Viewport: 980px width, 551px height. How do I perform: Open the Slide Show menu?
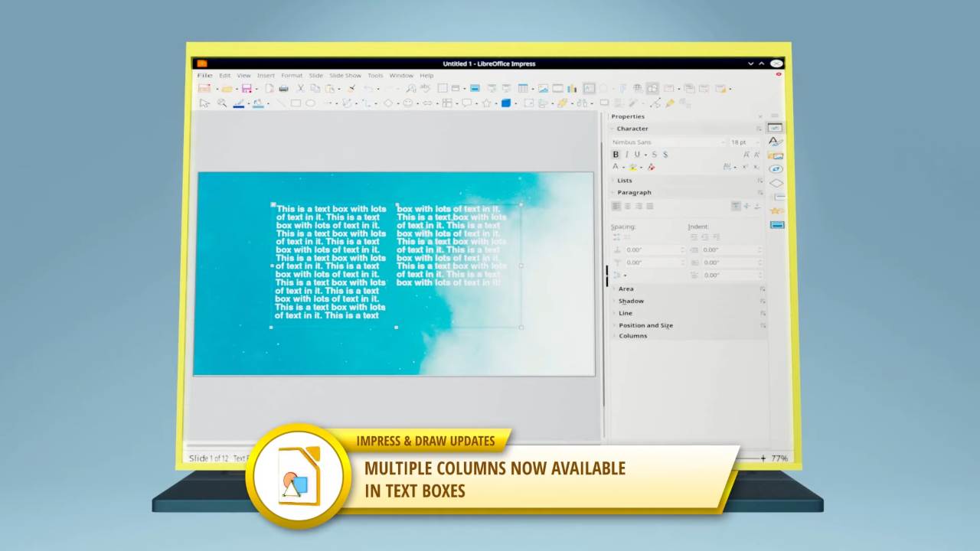click(345, 76)
